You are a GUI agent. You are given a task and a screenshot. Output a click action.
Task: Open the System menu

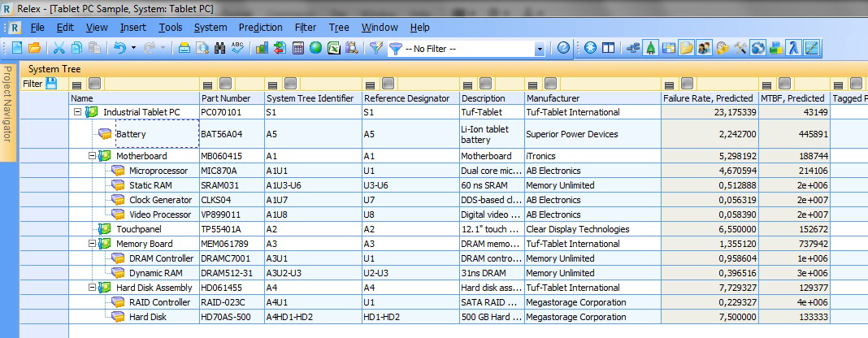[210, 27]
